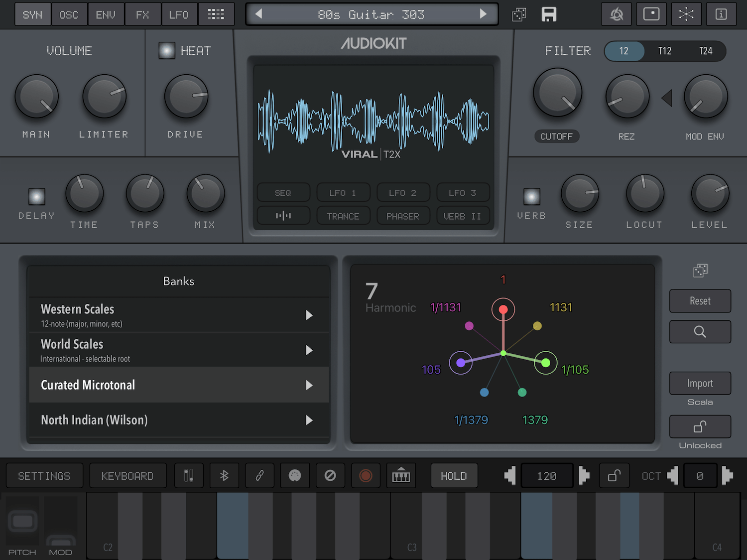The image size is (747, 560).
Task: Click the magnifying glass search button
Action: (x=700, y=332)
